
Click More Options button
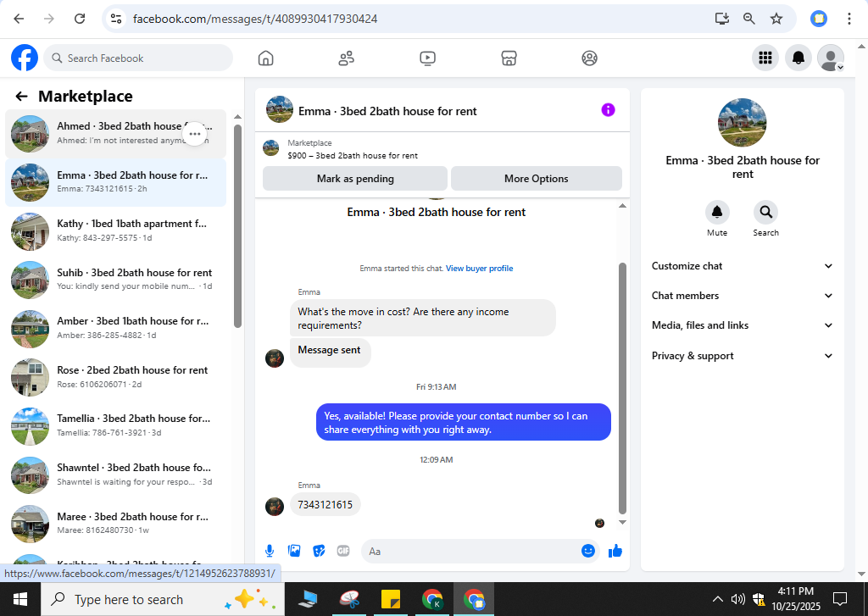click(536, 179)
